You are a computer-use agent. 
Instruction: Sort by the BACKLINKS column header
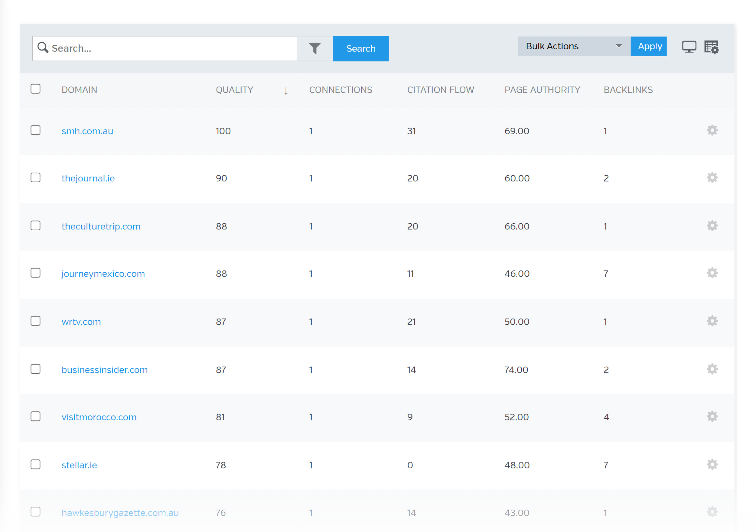click(x=628, y=90)
